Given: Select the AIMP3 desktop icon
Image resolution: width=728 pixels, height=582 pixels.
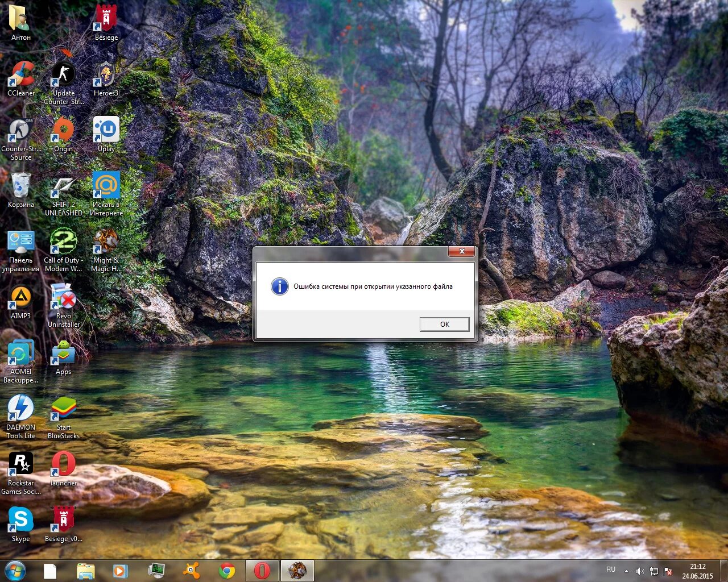Looking at the screenshot, I should (21, 301).
